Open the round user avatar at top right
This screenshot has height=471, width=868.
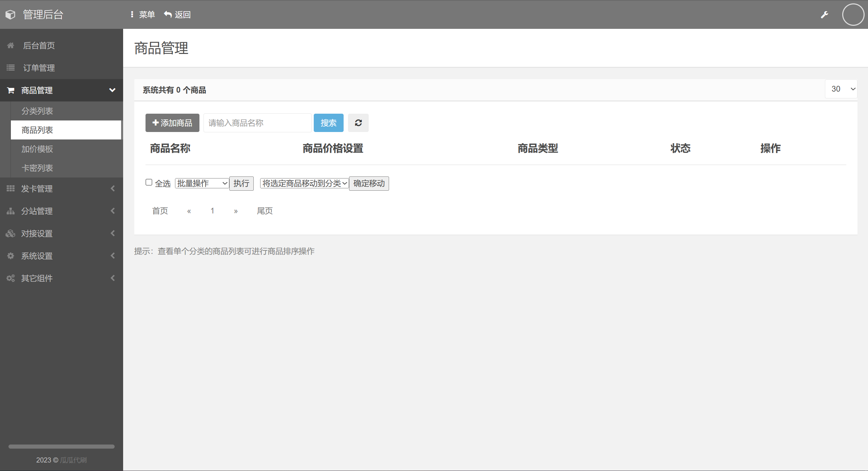click(853, 15)
